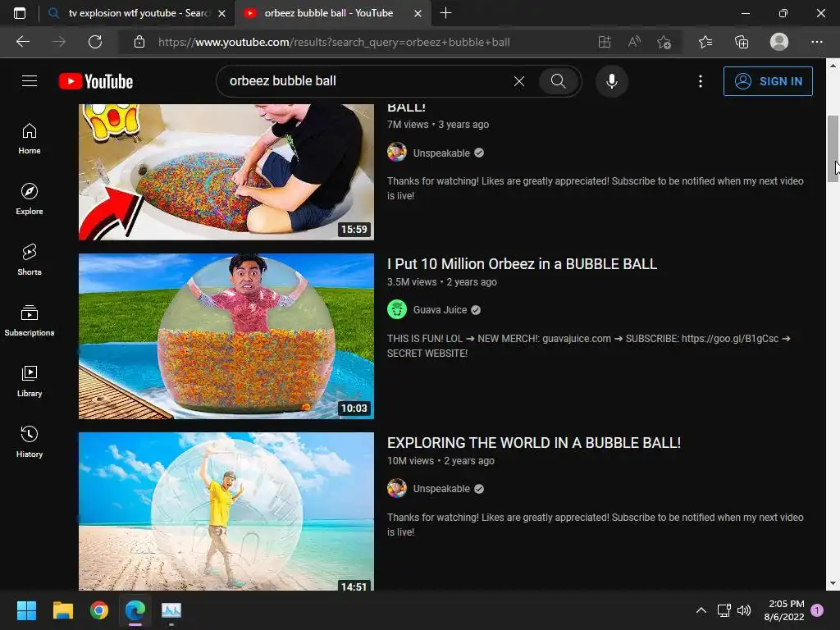Start voice search with microphone icon
This screenshot has width=840, height=630.
point(612,81)
